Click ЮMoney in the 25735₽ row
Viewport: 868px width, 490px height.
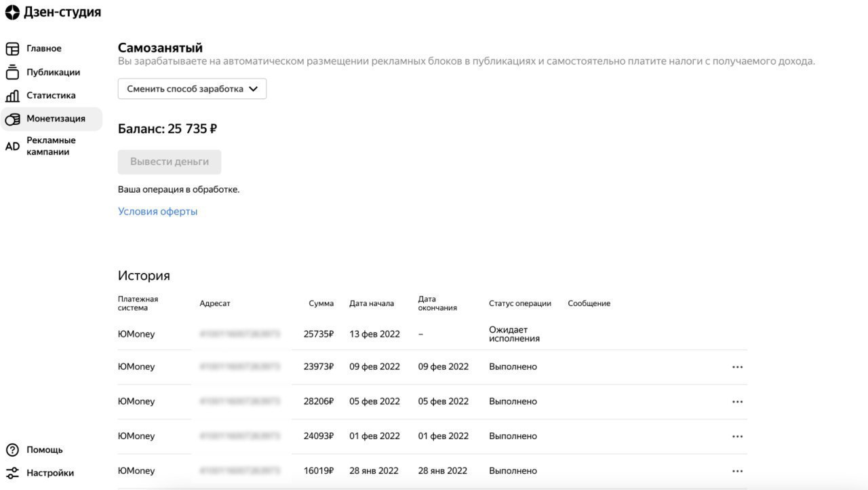click(136, 334)
